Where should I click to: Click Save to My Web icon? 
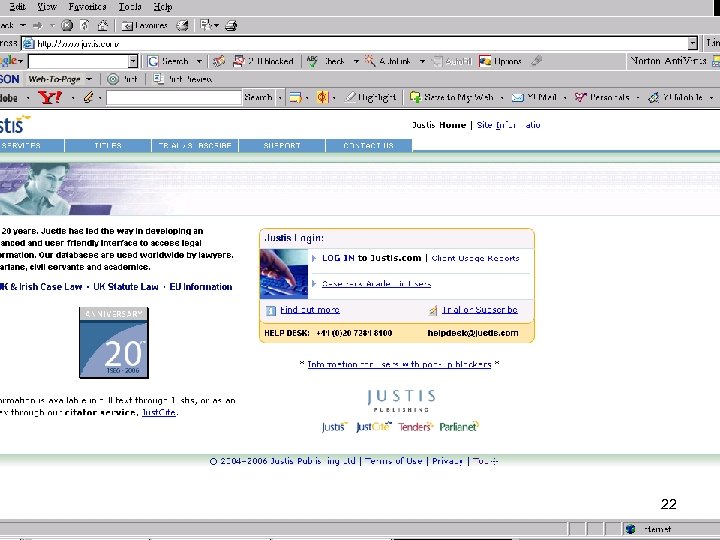[x=415, y=97]
